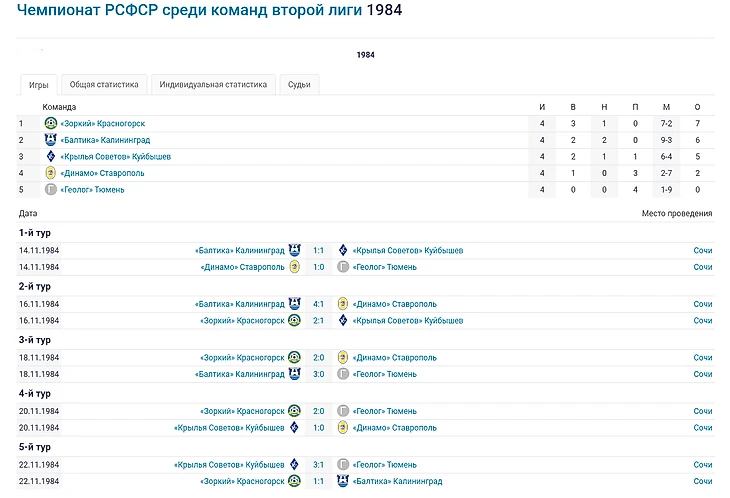This screenshot has width=730, height=498.
Task: Click Geolog logo in 18.11.1984 Baltika match
Action: (x=343, y=373)
